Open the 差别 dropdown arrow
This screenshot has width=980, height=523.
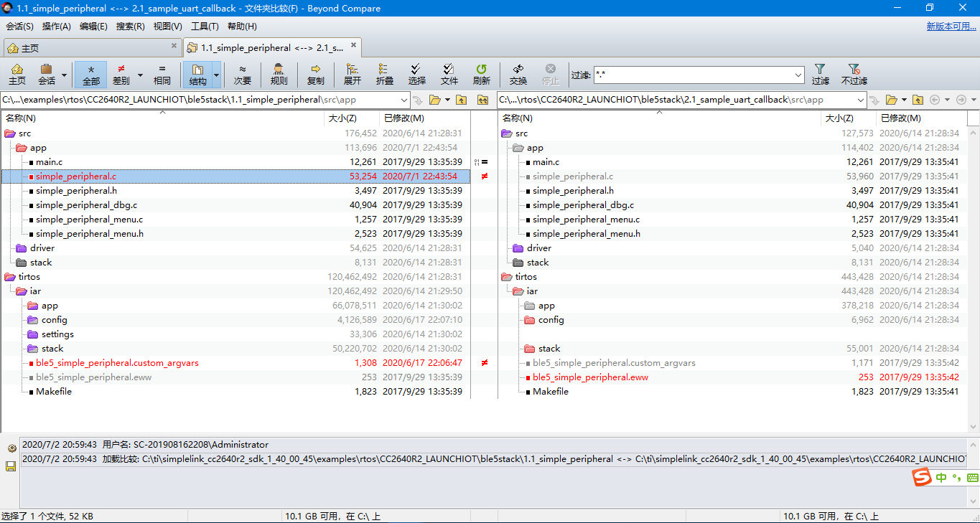140,75
